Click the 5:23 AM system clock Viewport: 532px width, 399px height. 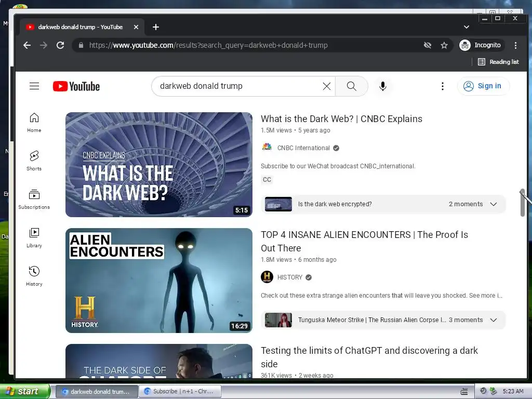(513, 391)
